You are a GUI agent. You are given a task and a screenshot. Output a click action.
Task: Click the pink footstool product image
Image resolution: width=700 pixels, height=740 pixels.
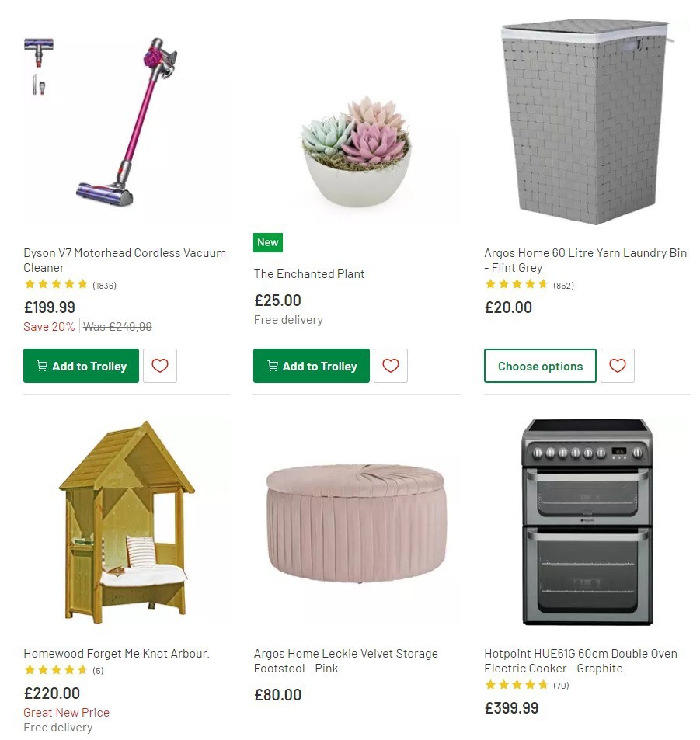pos(356,522)
